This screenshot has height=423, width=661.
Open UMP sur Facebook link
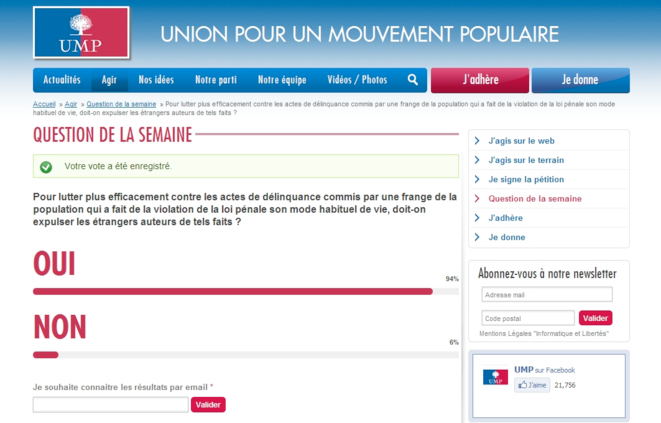point(544,370)
